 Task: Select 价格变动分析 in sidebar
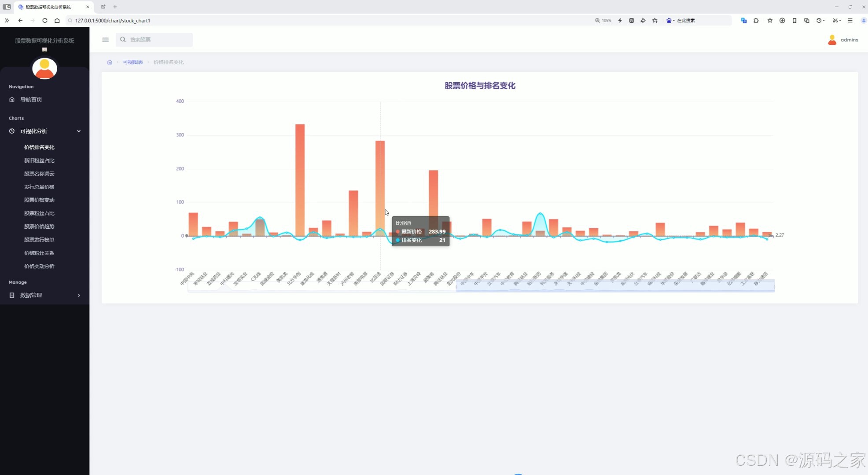click(39, 266)
